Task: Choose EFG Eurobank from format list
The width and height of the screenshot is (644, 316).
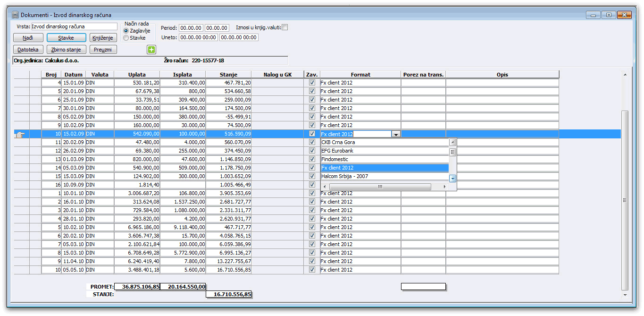Action: pyautogui.click(x=337, y=151)
